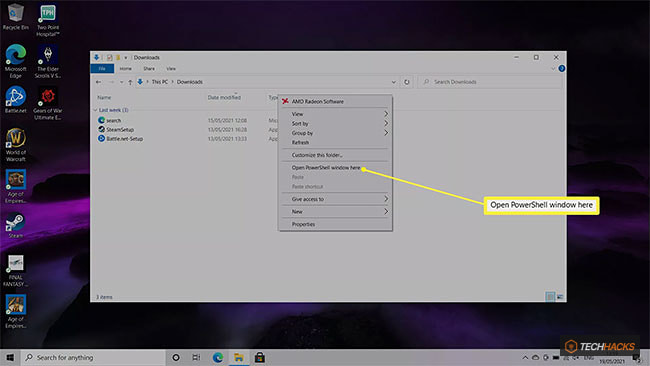
Task: Open Cortana circle icon on taskbar
Action: pos(176,357)
